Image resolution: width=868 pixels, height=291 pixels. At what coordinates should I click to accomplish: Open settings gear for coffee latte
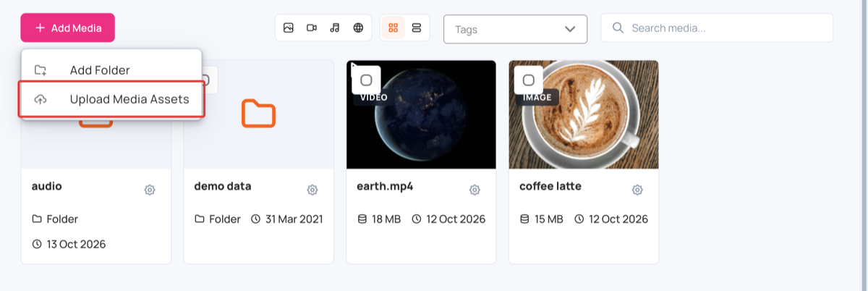[x=637, y=190]
